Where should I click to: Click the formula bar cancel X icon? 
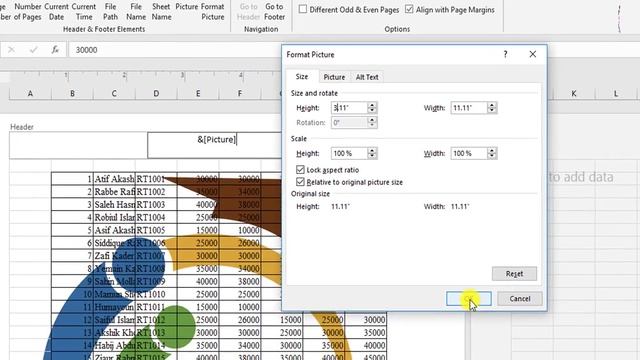point(11,50)
